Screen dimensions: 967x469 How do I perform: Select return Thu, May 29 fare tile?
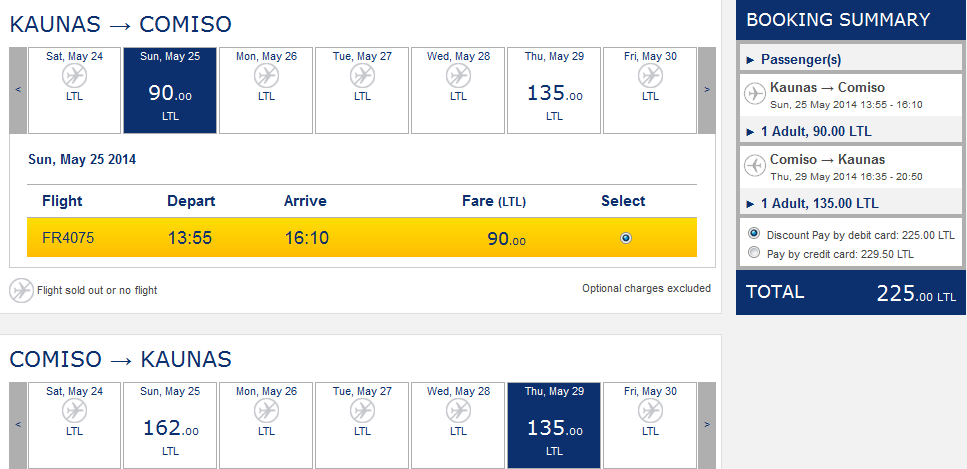click(554, 425)
